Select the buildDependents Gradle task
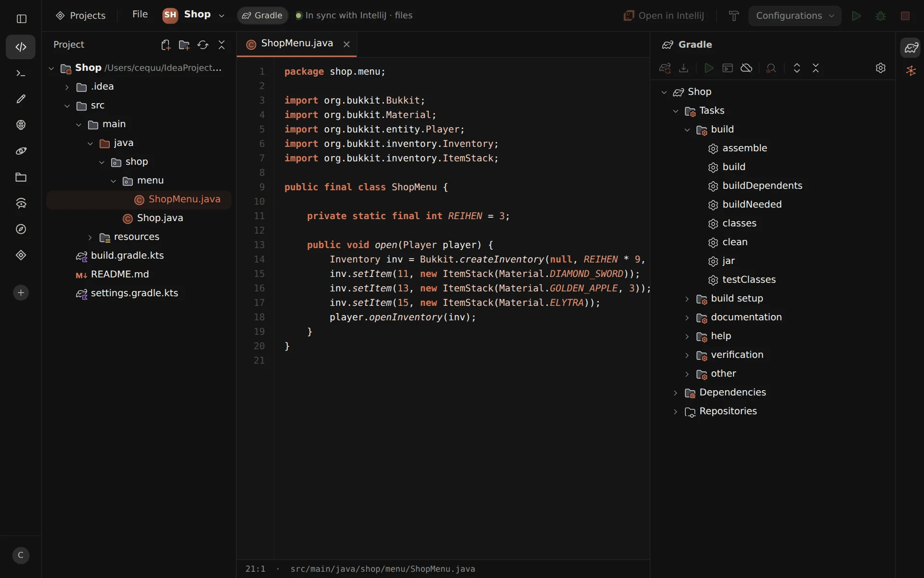924x578 pixels. 762,186
